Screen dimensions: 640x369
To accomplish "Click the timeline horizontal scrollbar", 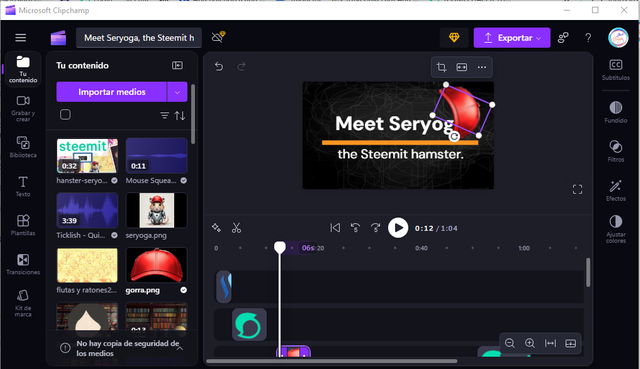I will click(x=331, y=361).
